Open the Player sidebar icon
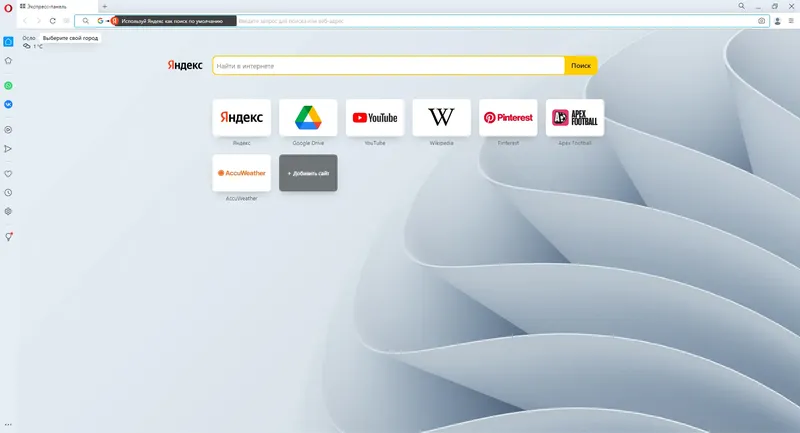Screen dimensions: 800x433 (x=8, y=130)
